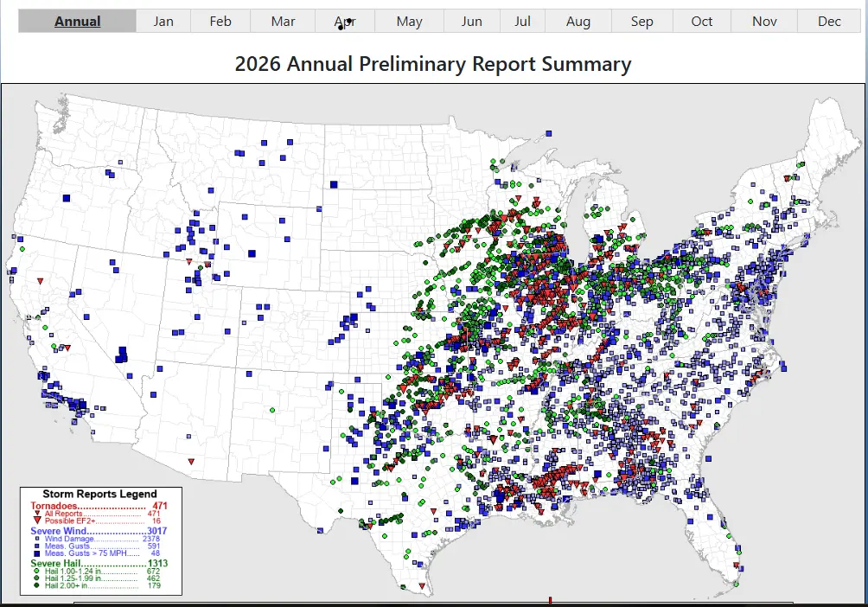Viewport: 868px width, 607px height.
Task: Go to the Jul tab
Action: click(522, 21)
